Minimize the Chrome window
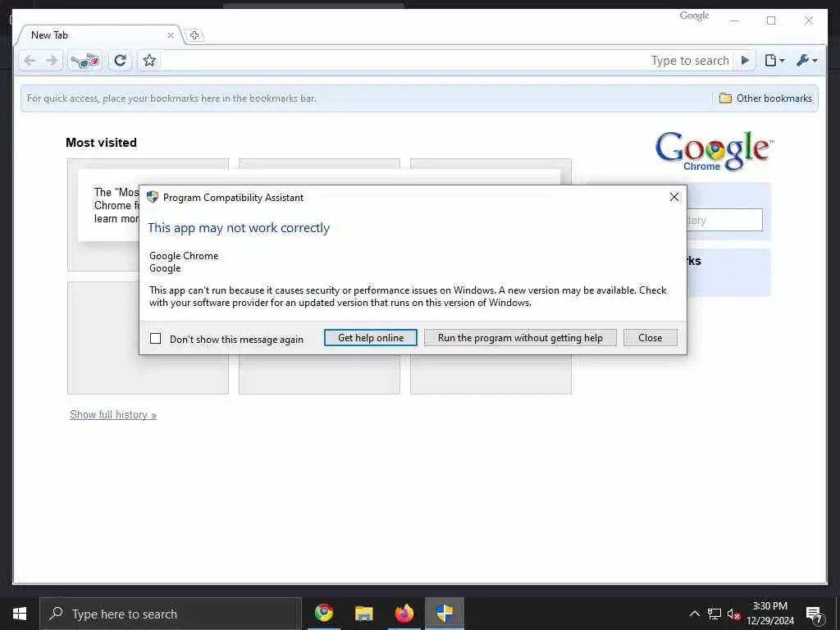This screenshot has height=630, width=840. (734, 21)
